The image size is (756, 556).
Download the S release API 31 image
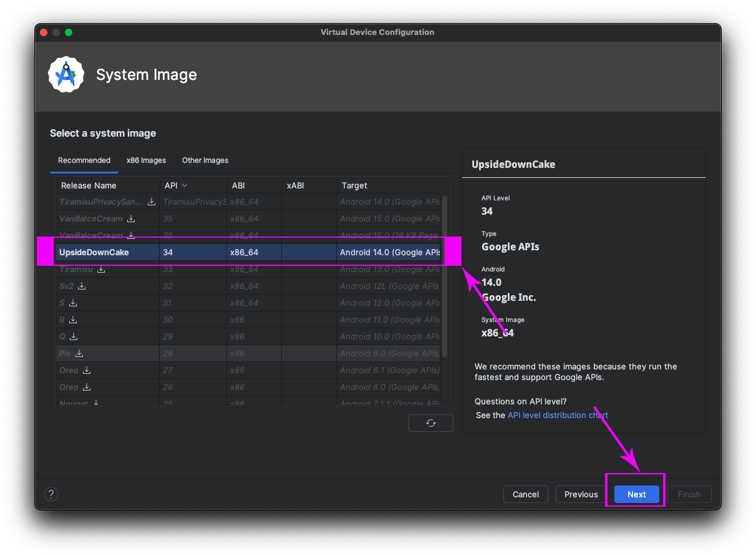pos(73,303)
